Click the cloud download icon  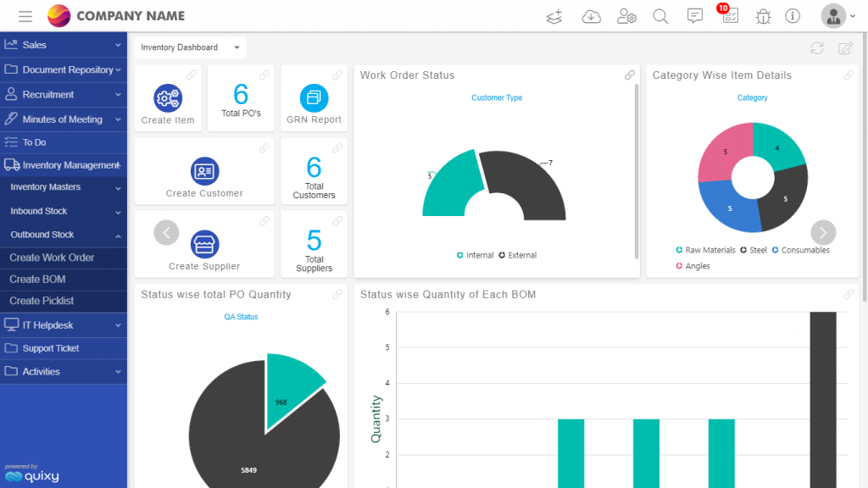click(591, 17)
